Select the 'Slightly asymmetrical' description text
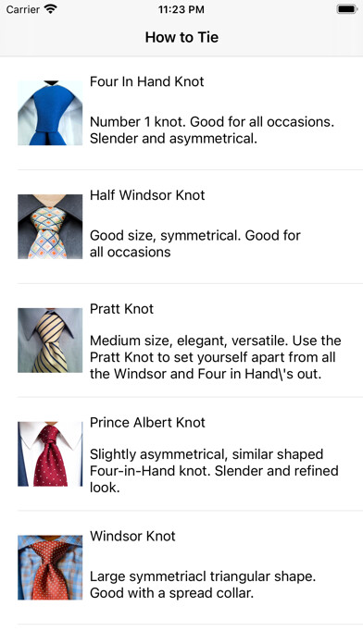 [x=214, y=471]
